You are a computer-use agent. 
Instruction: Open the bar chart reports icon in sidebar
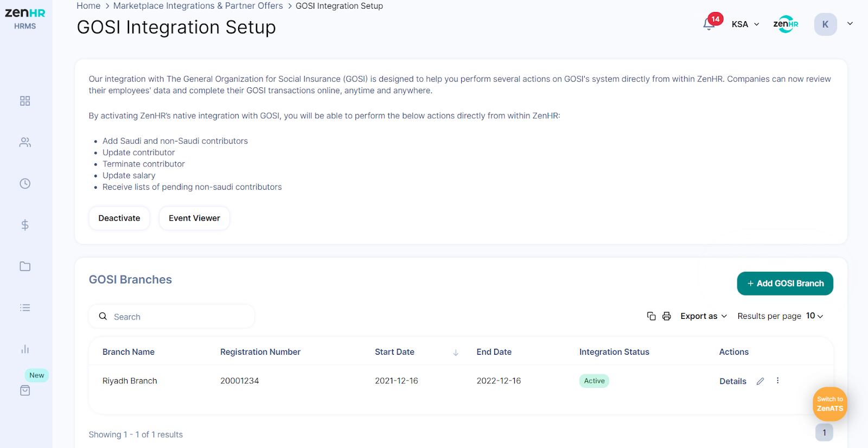click(x=25, y=349)
